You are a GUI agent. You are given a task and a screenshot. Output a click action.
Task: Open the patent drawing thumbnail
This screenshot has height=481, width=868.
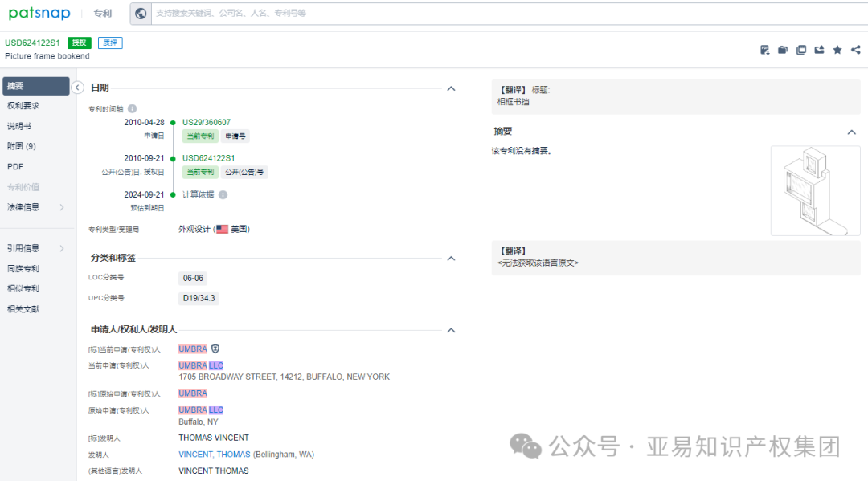pos(816,191)
